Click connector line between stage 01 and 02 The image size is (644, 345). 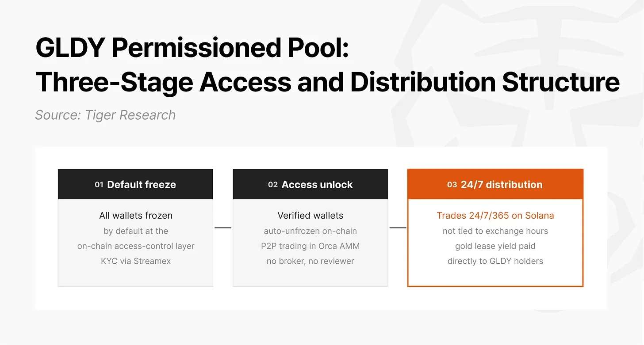tap(223, 227)
